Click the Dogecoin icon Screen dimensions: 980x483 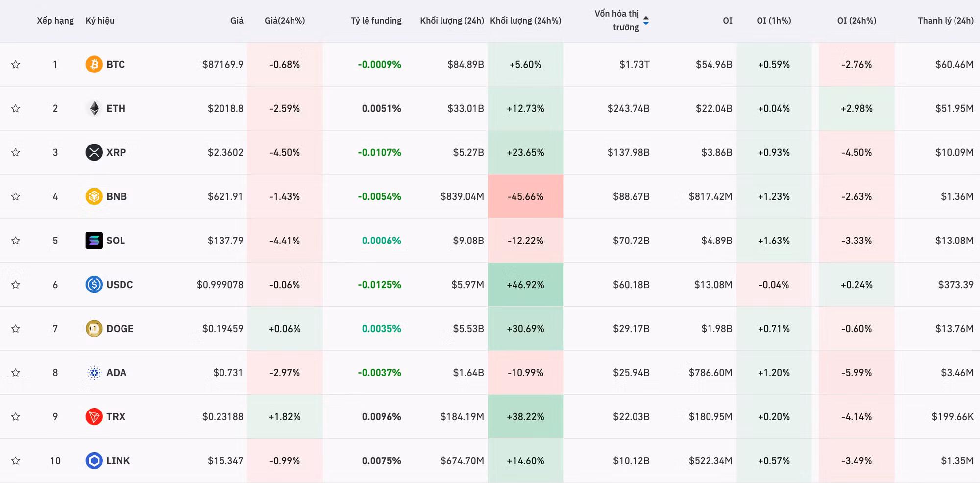[x=94, y=329]
